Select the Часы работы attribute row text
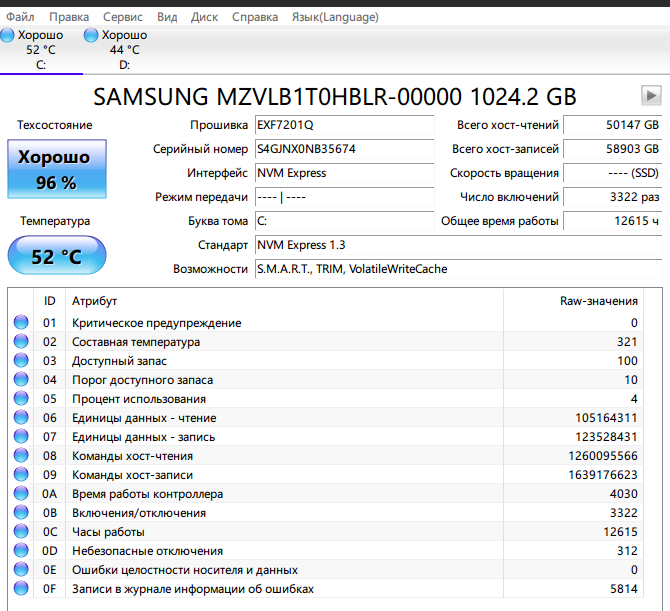 [x=108, y=532]
